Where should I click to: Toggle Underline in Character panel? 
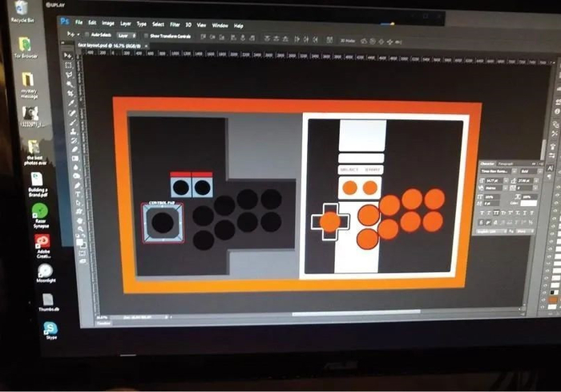pyautogui.click(x=525, y=213)
